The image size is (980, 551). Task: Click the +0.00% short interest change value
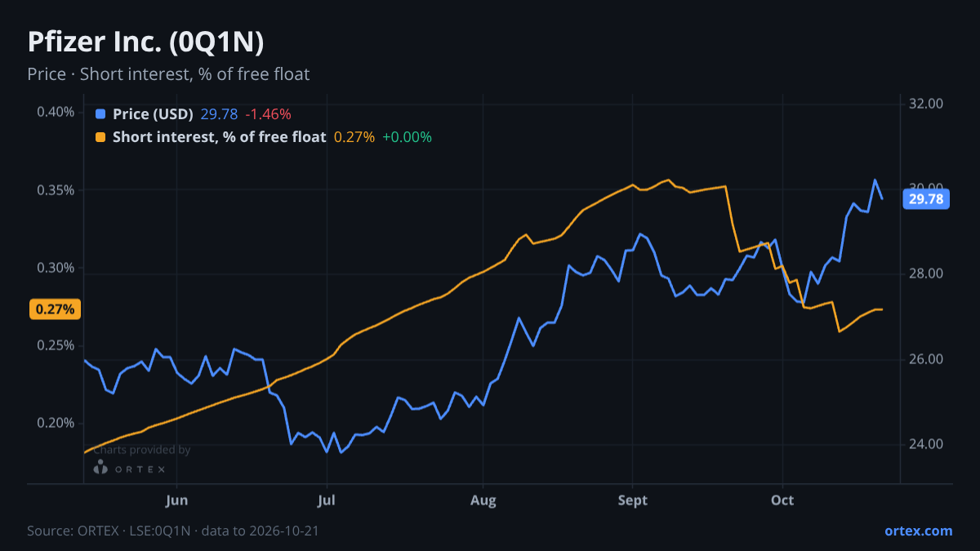[407, 137]
